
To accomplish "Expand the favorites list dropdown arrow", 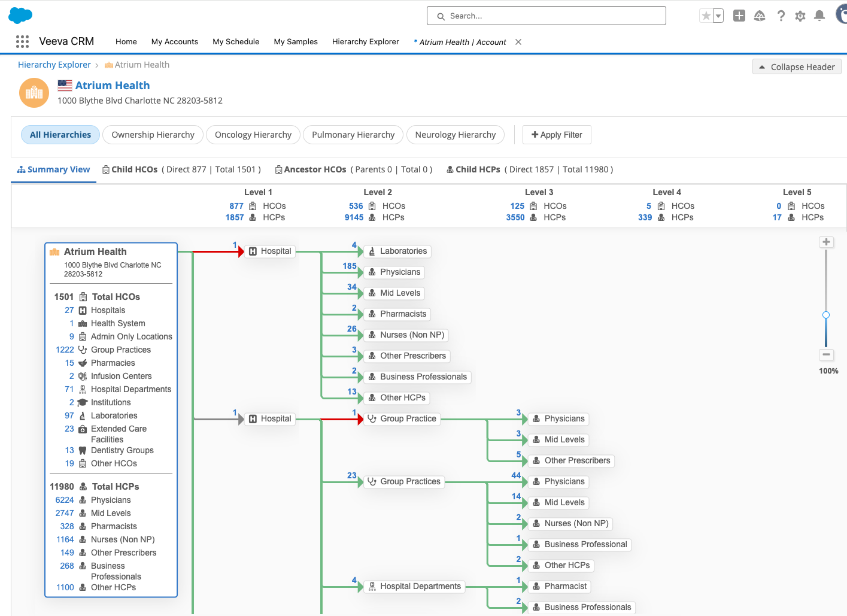I will tap(718, 16).
